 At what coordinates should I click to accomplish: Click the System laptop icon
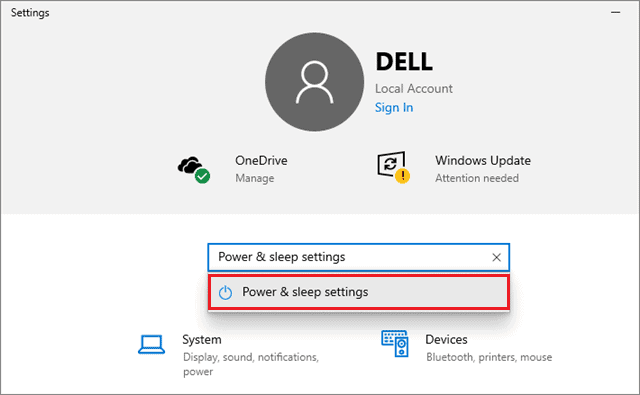(151, 344)
